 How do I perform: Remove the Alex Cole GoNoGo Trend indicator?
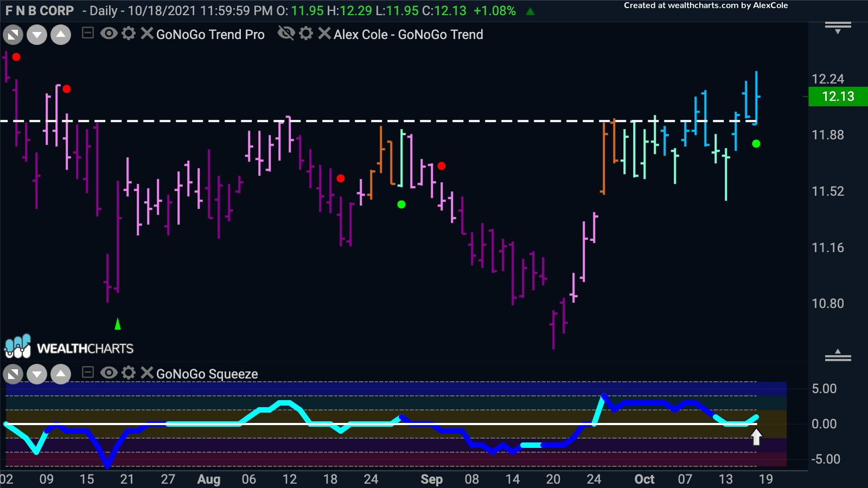tap(324, 34)
